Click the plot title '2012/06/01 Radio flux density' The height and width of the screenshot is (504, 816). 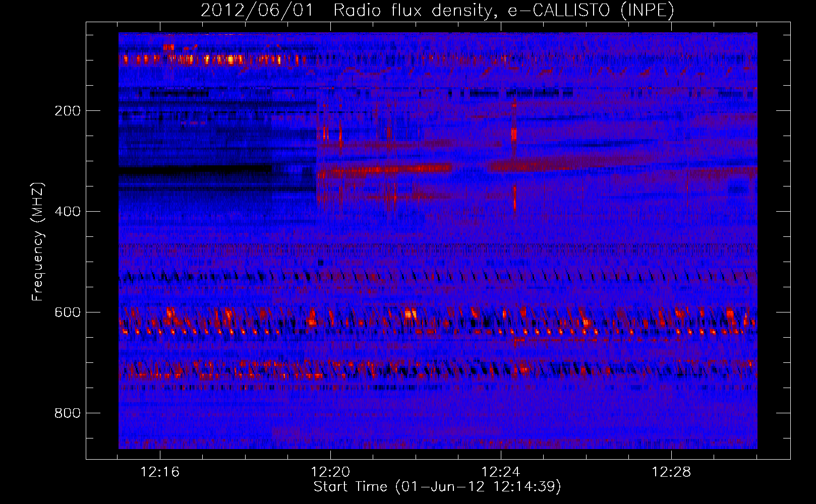pyautogui.click(x=438, y=10)
